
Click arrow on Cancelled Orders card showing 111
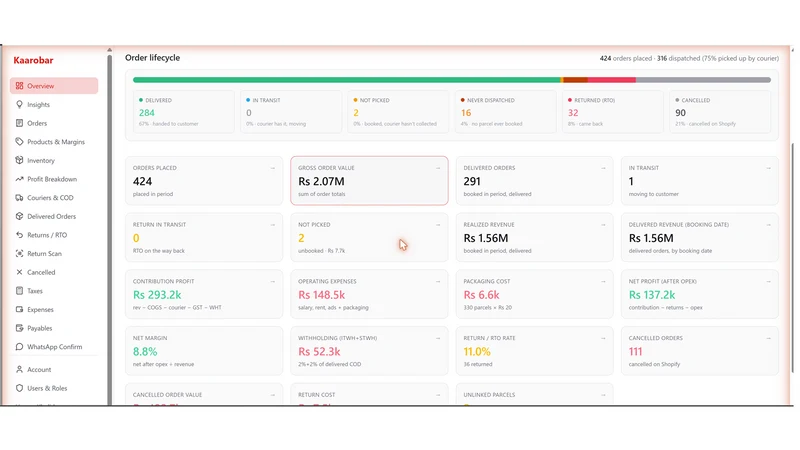click(768, 338)
